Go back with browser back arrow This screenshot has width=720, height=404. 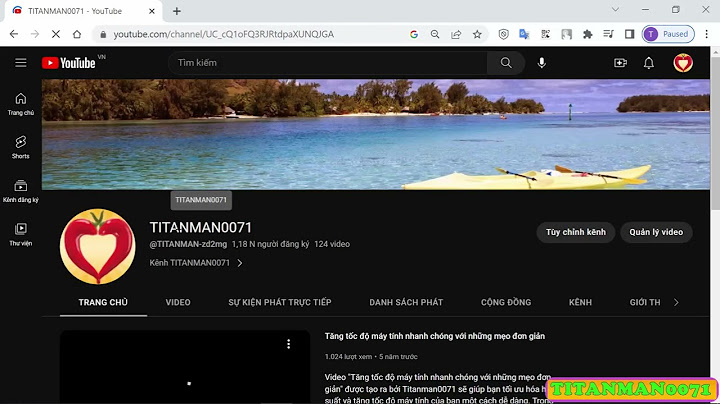[14, 34]
